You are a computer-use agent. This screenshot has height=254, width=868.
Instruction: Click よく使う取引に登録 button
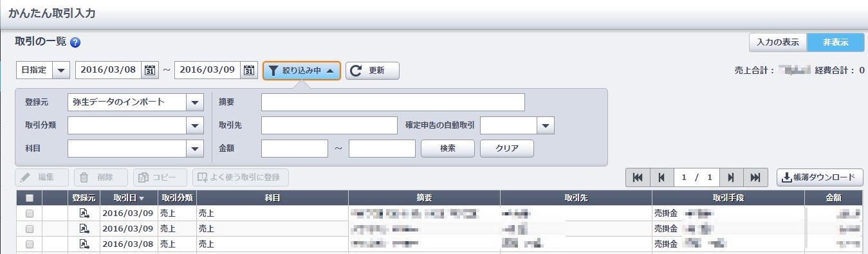[x=241, y=177]
